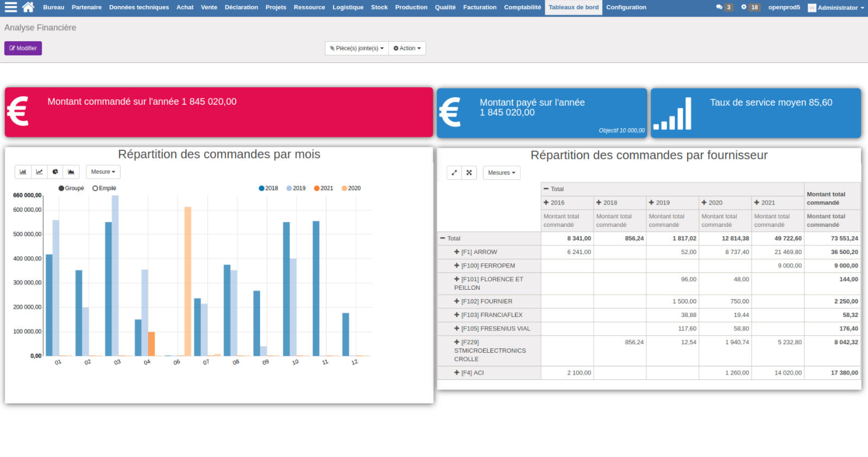The image size is (868, 457).
Task: Toggle the 2021 series in legend
Action: click(324, 188)
